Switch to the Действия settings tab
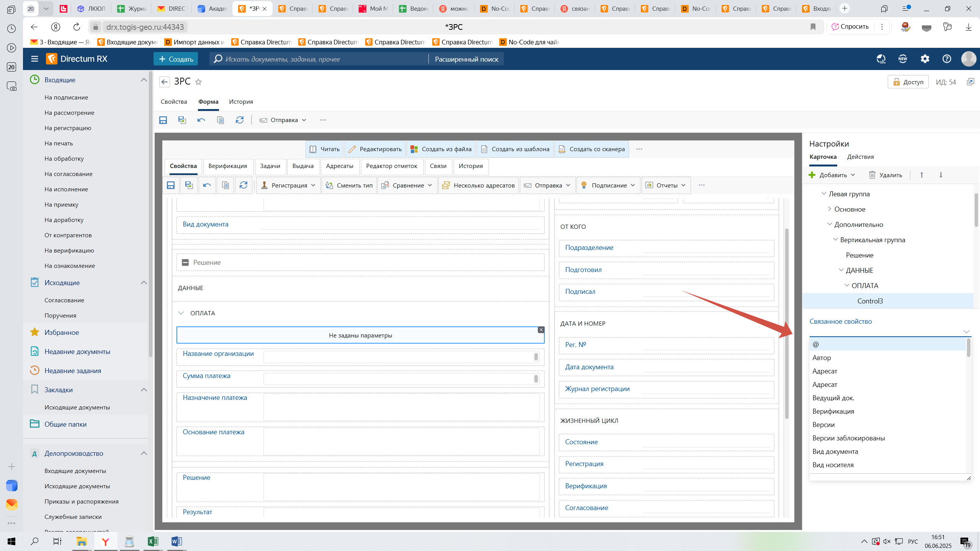This screenshot has width=980, height=551. [x=860, y=157]
